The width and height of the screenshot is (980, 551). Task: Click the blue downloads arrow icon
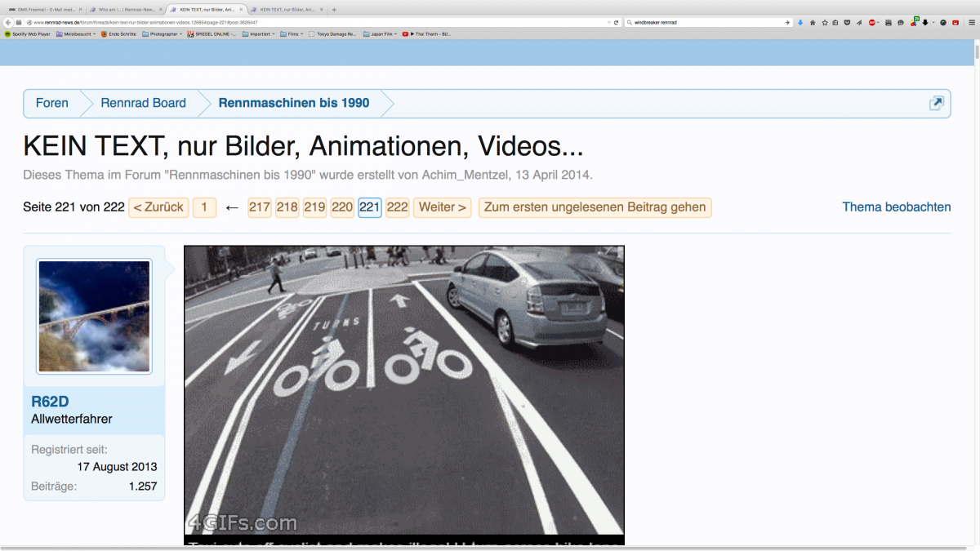(x=800, y=22)
